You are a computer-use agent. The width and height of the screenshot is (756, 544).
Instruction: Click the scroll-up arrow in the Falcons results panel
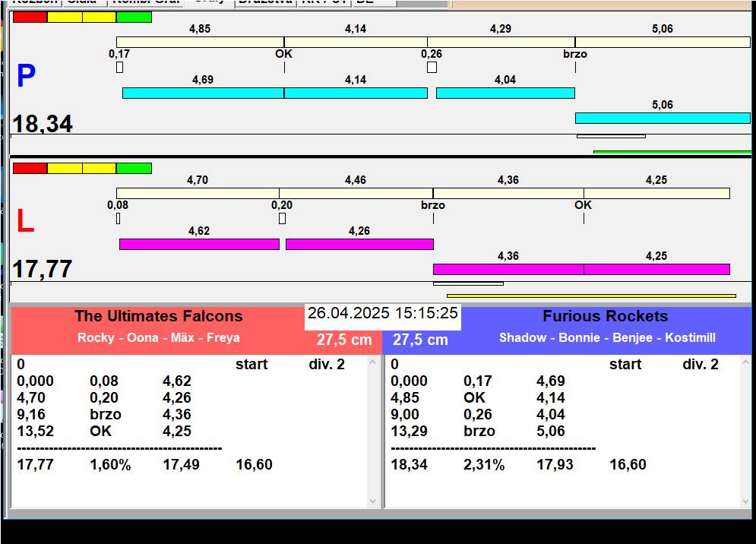click(373, 362)
